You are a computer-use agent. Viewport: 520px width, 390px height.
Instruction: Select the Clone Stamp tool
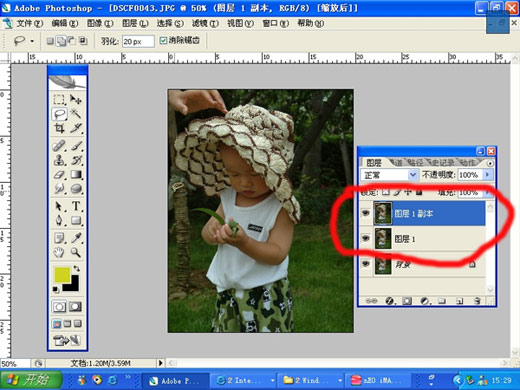pos(59,160)
